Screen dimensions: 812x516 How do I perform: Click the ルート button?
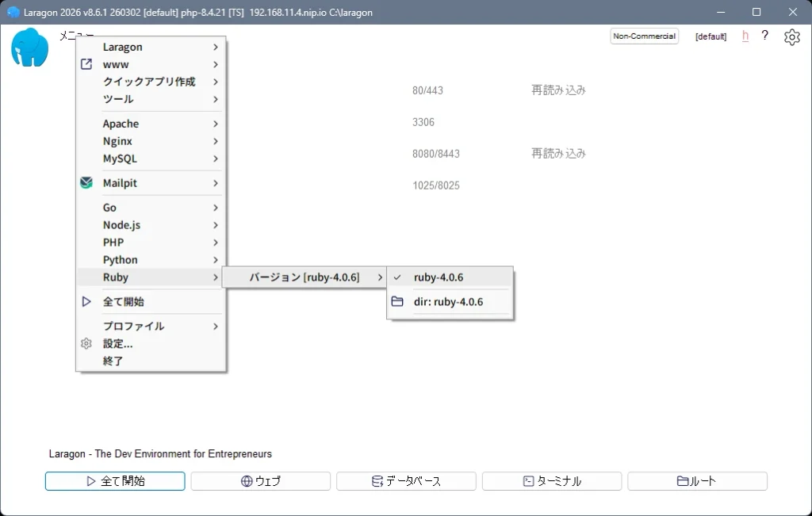(x=697, y=481)
